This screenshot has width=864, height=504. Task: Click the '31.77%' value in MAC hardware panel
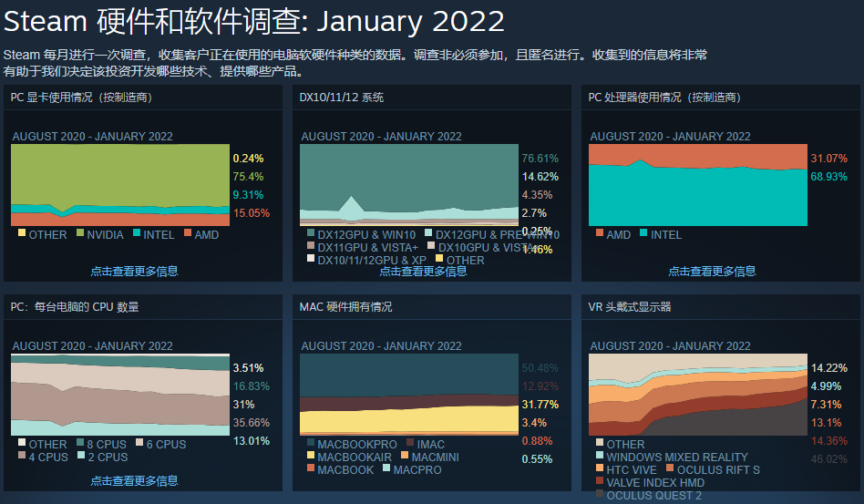540,405
